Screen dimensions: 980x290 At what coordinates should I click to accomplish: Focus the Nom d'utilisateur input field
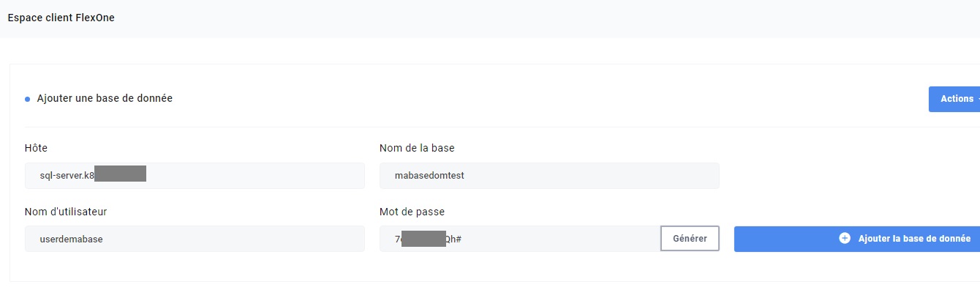point(195,239)
